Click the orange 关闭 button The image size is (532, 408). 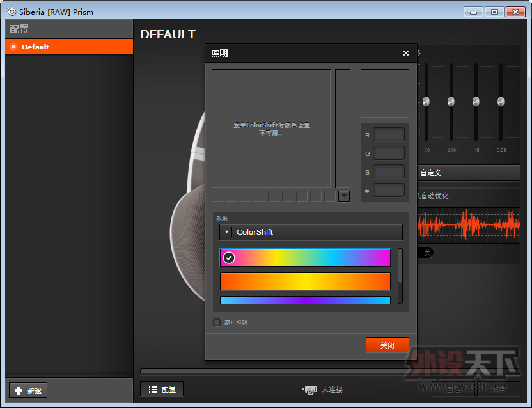pos(387,345)
